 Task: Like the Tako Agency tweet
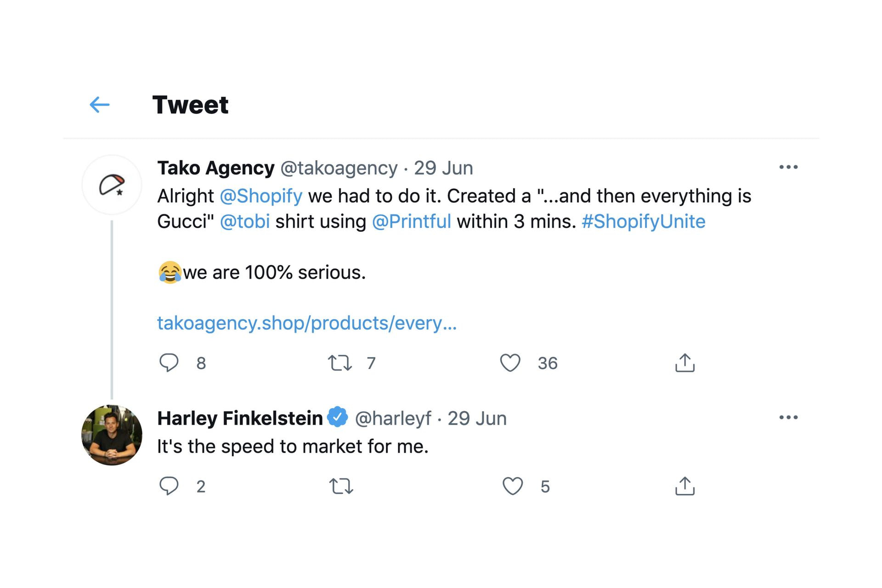(510, 363)
